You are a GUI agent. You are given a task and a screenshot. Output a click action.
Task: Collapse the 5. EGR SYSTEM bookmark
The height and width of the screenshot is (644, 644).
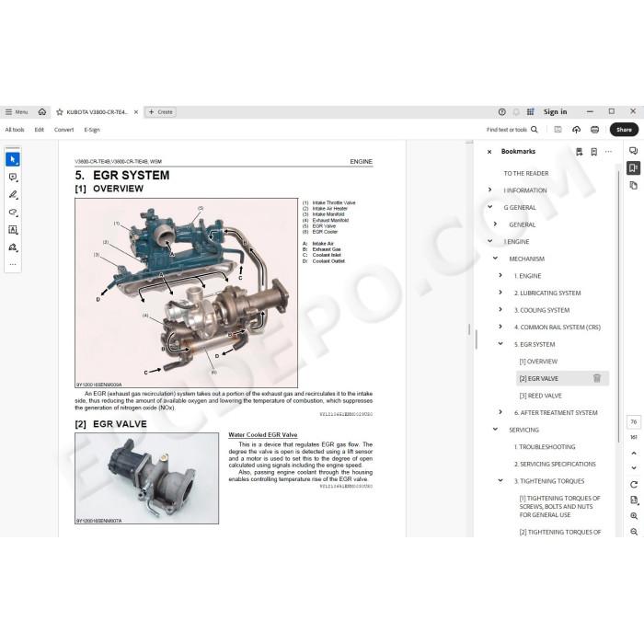(x=500, y=344)
